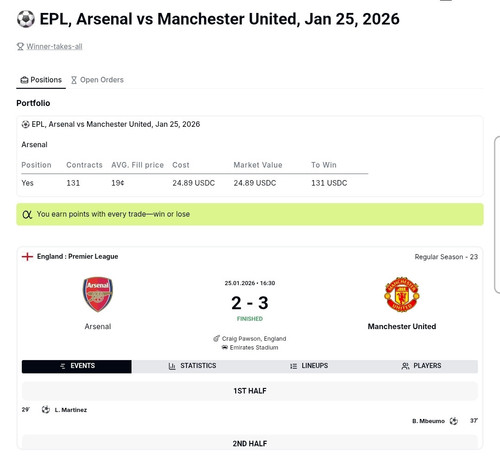Click the alpha points icon in green banner
The image size is (500, 474).
tap(27, 214)
